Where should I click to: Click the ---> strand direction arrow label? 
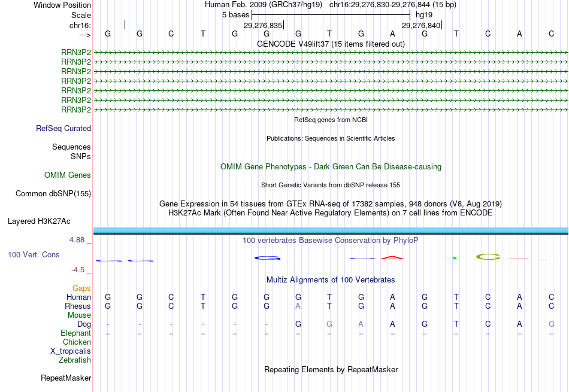(x=84, y=35)
